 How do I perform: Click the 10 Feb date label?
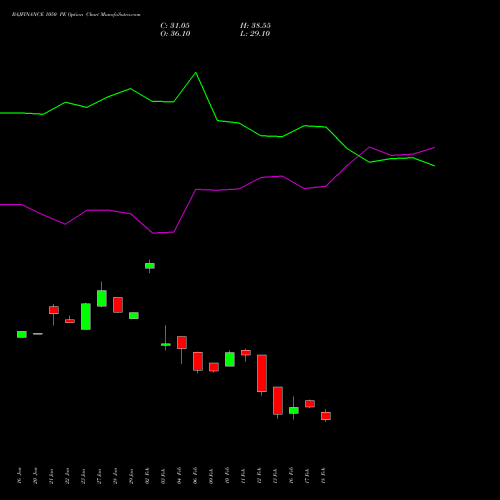227,476
